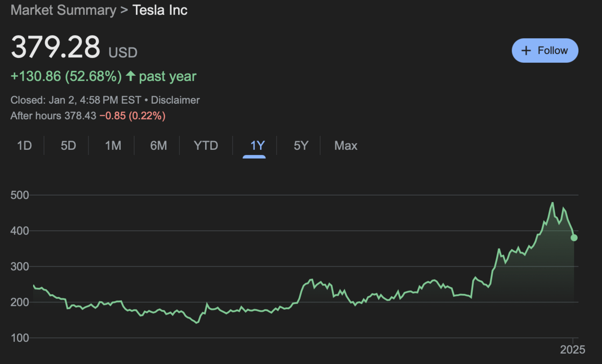Click the Tesla Inc title text

tap(160, 10)
